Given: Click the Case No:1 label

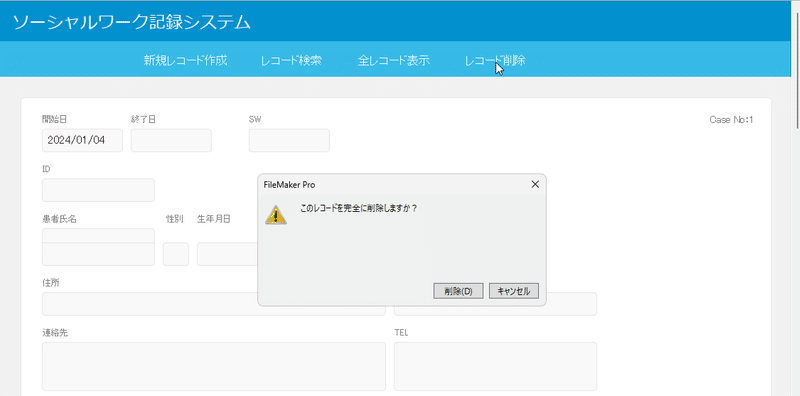Looking at the screenshot, I should click(731, 120).
